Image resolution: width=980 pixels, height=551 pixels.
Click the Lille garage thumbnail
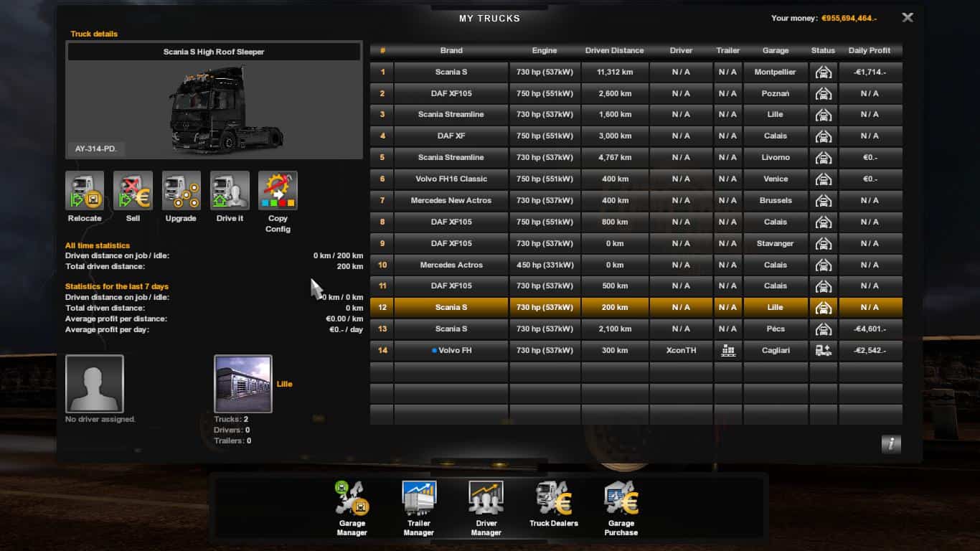click(243, 384)
